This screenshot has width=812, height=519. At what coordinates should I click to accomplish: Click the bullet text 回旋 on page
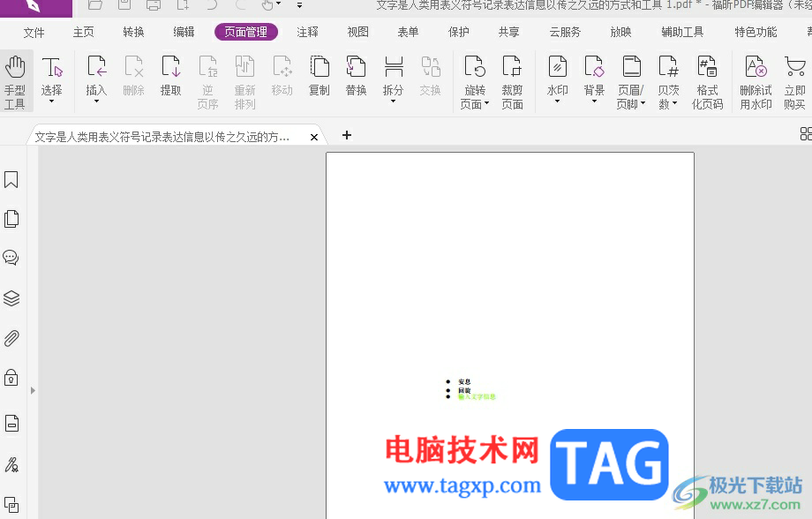coord(464,390)
